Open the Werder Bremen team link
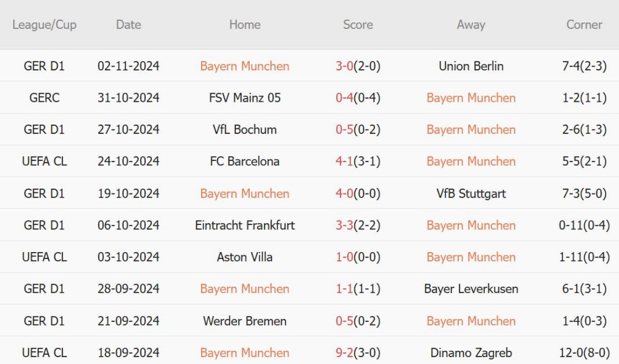619x364 pixels. [244, 321]
